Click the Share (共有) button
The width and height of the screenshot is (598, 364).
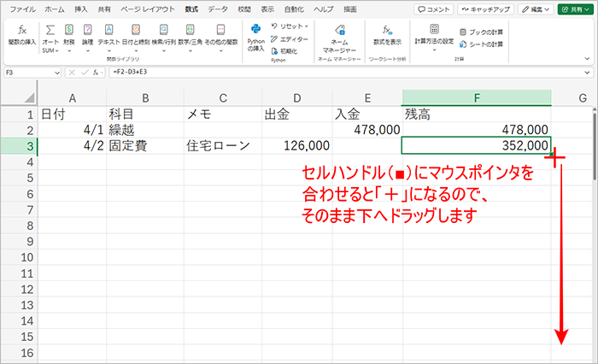pyautogui.click(x=576, y=9)
